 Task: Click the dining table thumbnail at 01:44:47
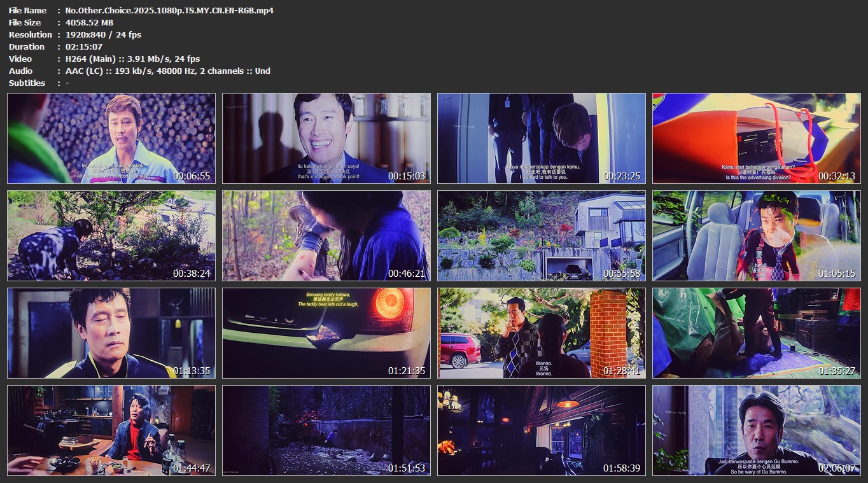(111, 430)
